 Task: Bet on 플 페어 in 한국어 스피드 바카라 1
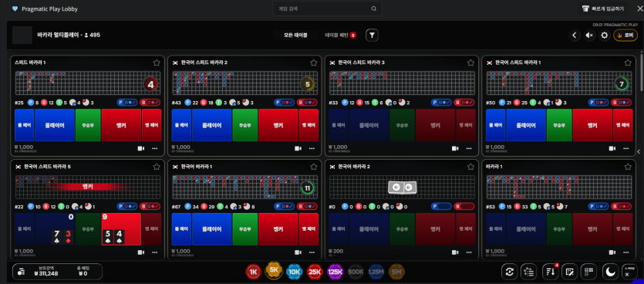[495, 125]
